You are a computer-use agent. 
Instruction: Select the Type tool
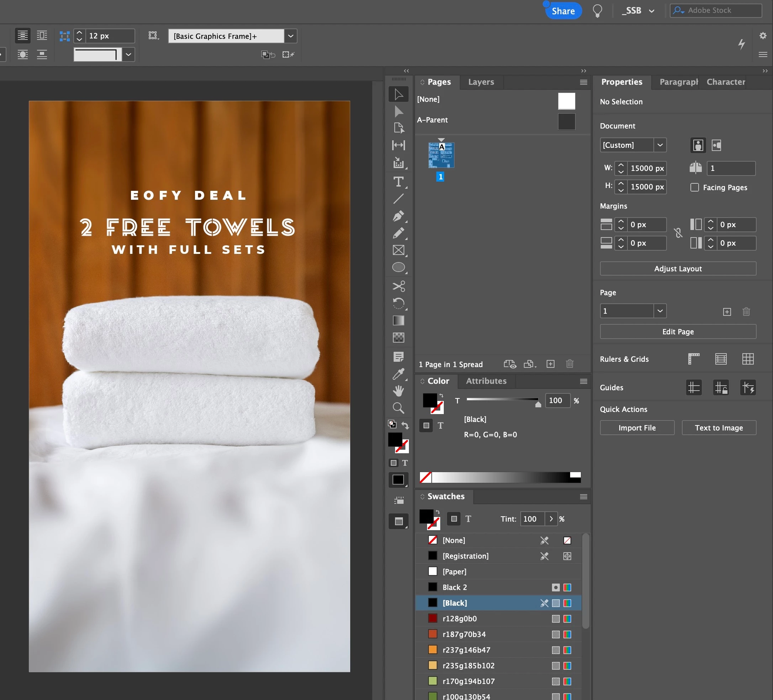[x=398, y=182]
